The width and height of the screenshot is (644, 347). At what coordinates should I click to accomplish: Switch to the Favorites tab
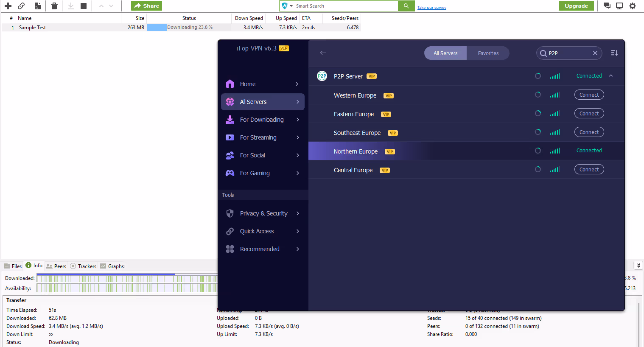[x=488, y=53]
